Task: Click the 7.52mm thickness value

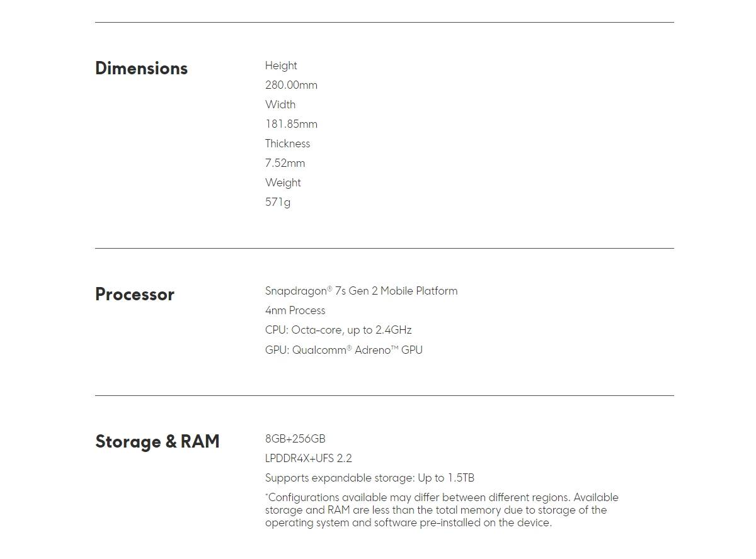Action: click(285, 163)
